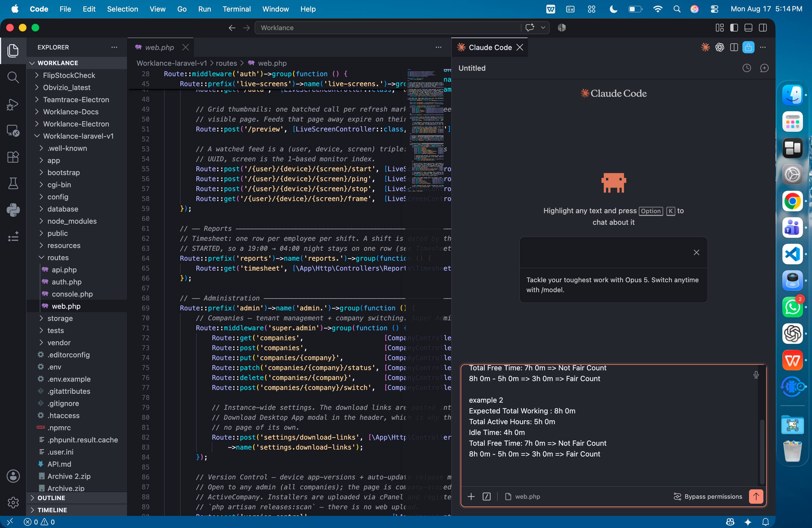Open the Python extension view

click(x=13, y=210)
